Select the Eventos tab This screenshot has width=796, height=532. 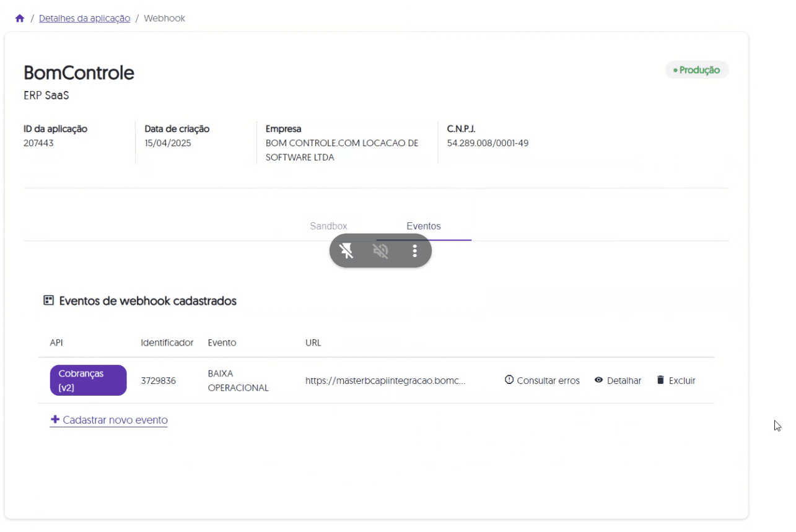coord(424,226)
